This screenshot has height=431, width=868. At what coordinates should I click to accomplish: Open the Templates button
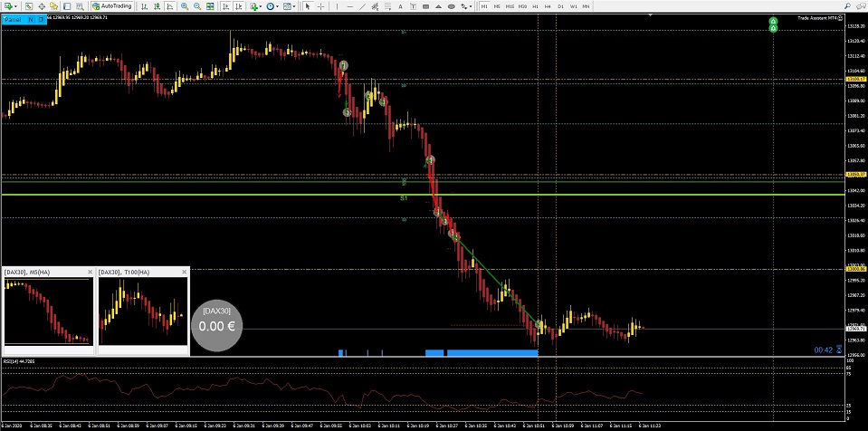coord(287,6)
